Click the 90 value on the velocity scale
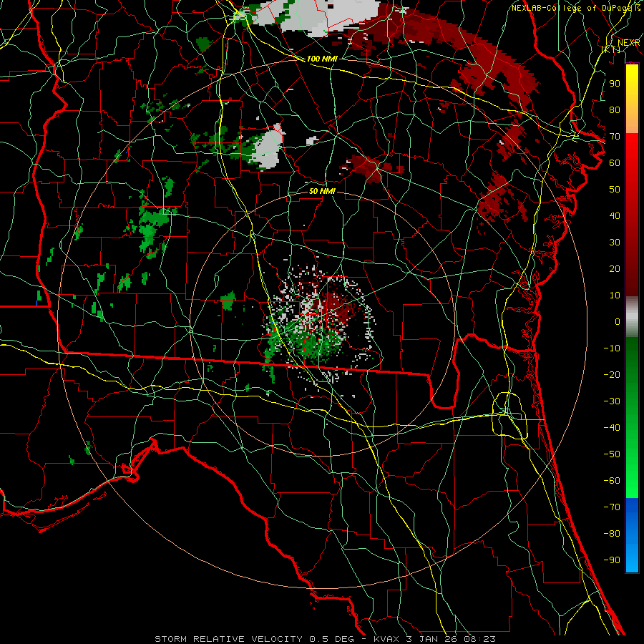The width and height of the screenshot is (644, 644). click(x=615, y=84)
